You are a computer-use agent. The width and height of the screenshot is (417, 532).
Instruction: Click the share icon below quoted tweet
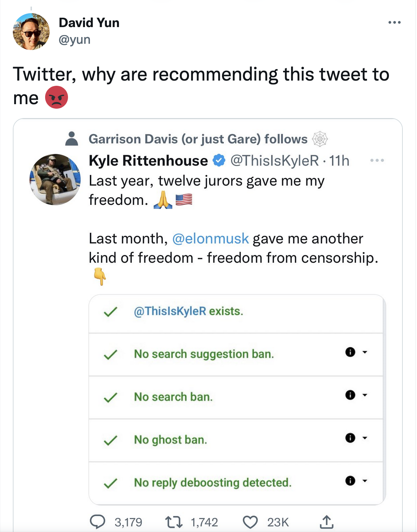click(x=326, y=522)
